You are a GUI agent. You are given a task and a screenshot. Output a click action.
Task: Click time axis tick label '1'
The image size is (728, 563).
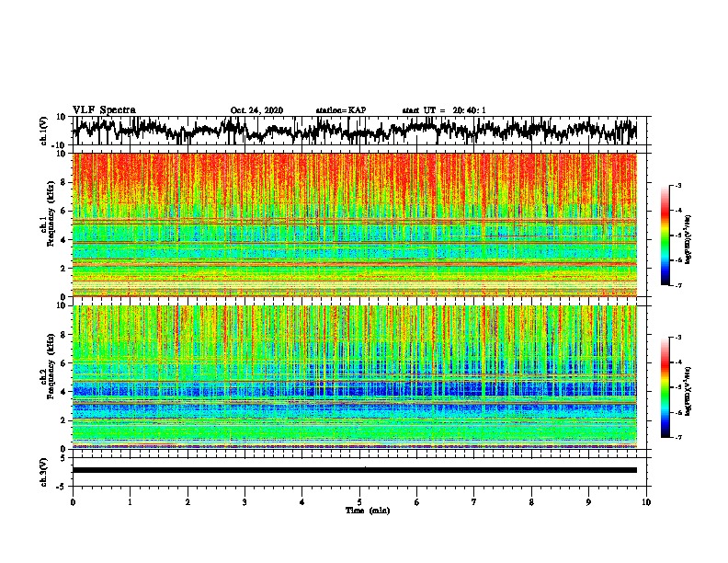[x=130, y=502]
